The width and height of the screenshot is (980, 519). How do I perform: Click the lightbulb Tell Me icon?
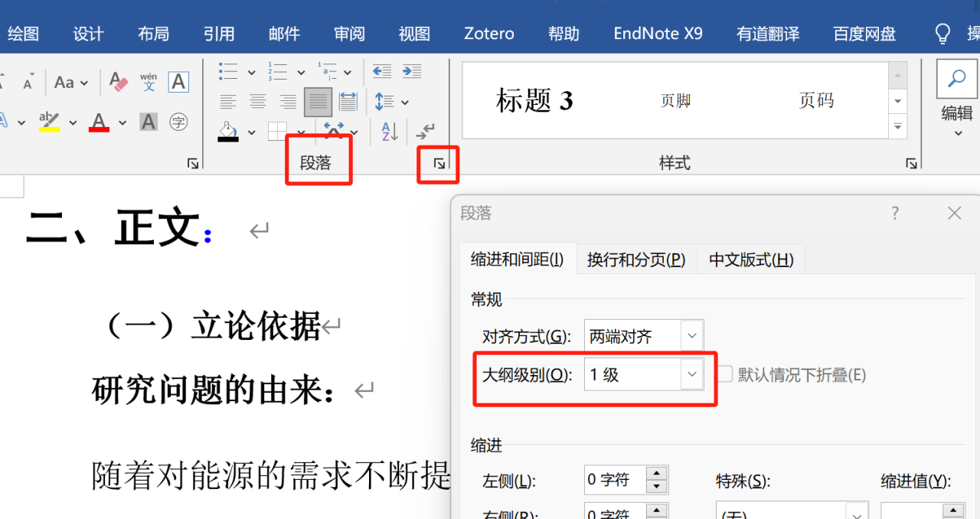tap(943, 34)
